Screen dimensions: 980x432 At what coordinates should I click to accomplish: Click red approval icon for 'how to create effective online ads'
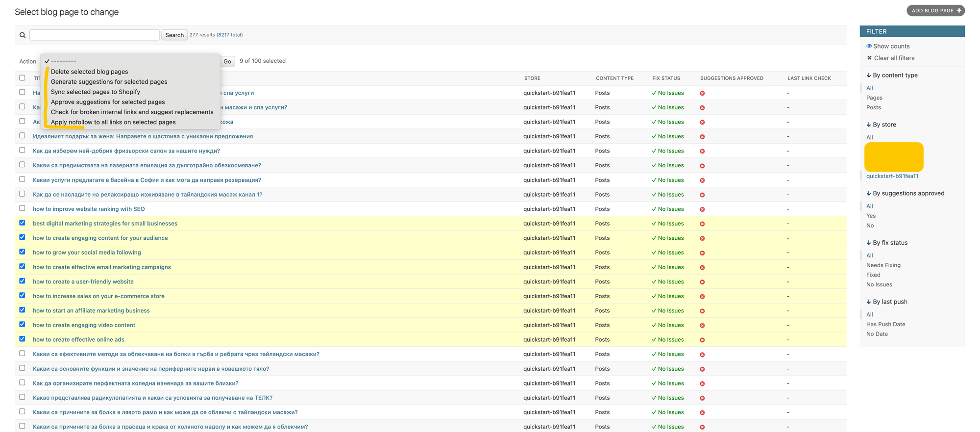(702, 340)
